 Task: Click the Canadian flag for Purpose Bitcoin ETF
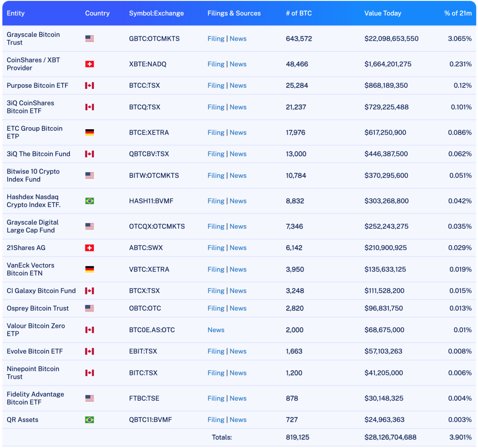tap(90, 86)
